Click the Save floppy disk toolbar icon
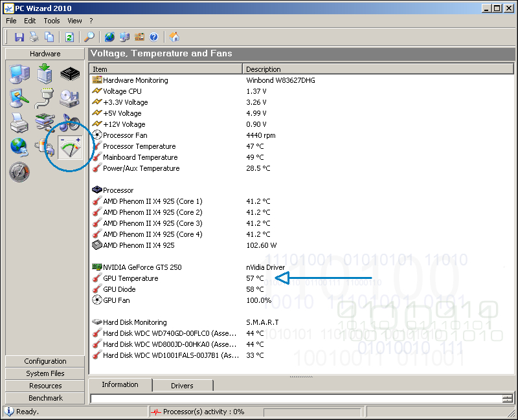Viewport: 518px width, 420px height. pyautogui.click(x=19, y=37)
